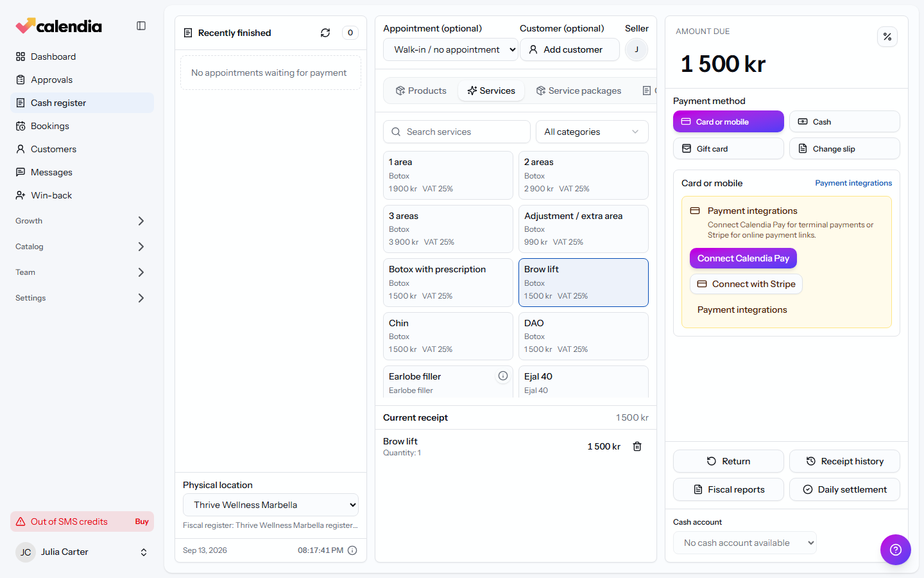Open the appointment selector dropdown
Image resolution: width=924 pixels, height=578 pixels.
pos(450,49)
